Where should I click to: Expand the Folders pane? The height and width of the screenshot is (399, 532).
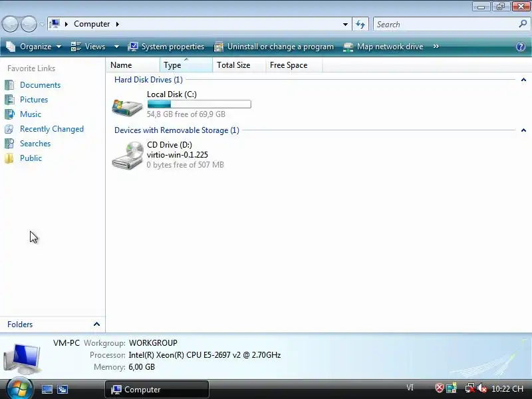click(x=96, y=325)
